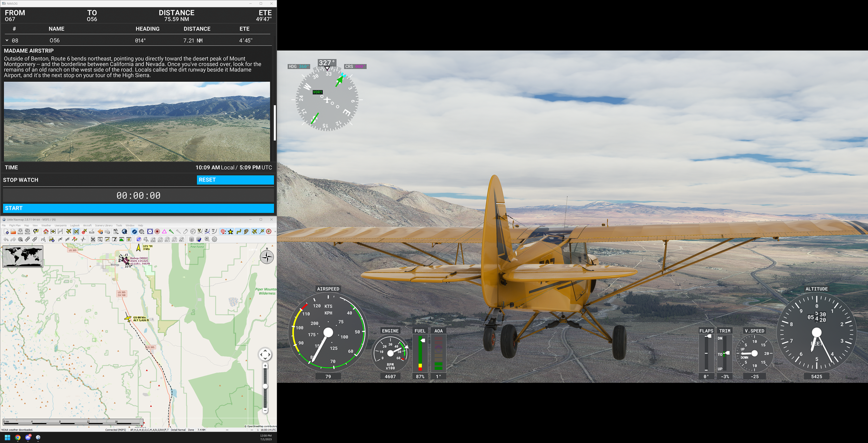Click the HDG 360 heading bug readout

[x=299, y=67]
